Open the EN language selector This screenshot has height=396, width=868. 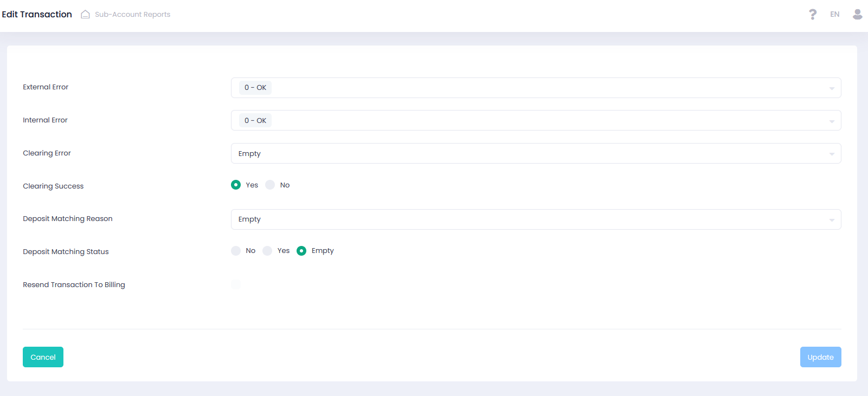coord(834,15)
